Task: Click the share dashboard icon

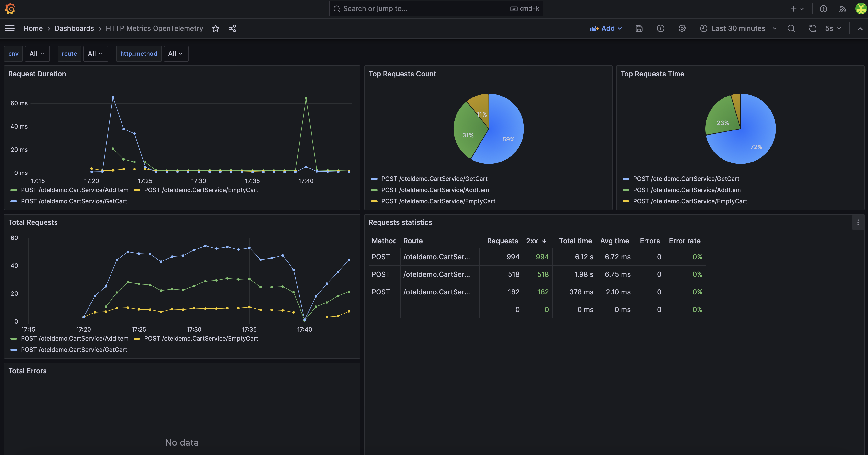Action: (x=232, y=29)
